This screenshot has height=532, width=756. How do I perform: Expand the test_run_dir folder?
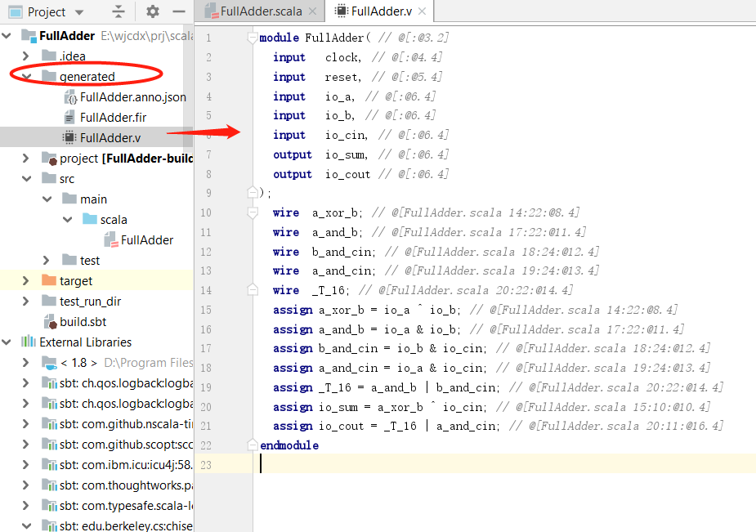(x=26, y=302)
